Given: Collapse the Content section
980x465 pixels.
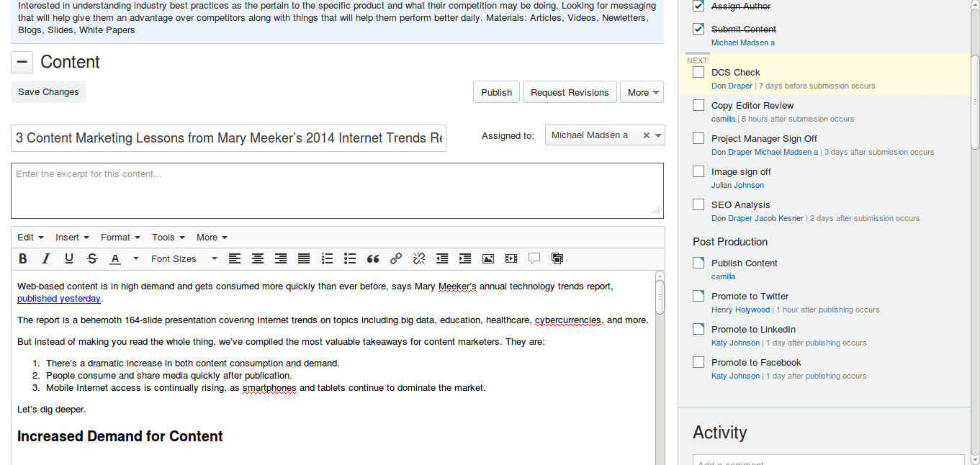Looking at the screenshot, I should click(22, 63).
